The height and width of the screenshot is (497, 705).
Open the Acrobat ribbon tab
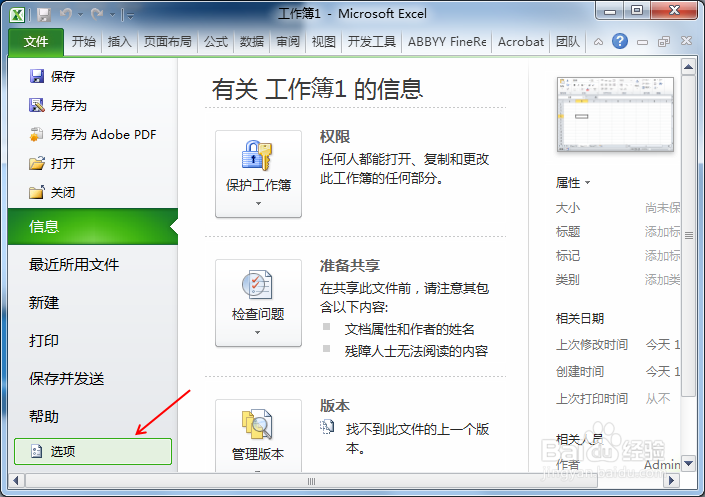coord(521,42)
